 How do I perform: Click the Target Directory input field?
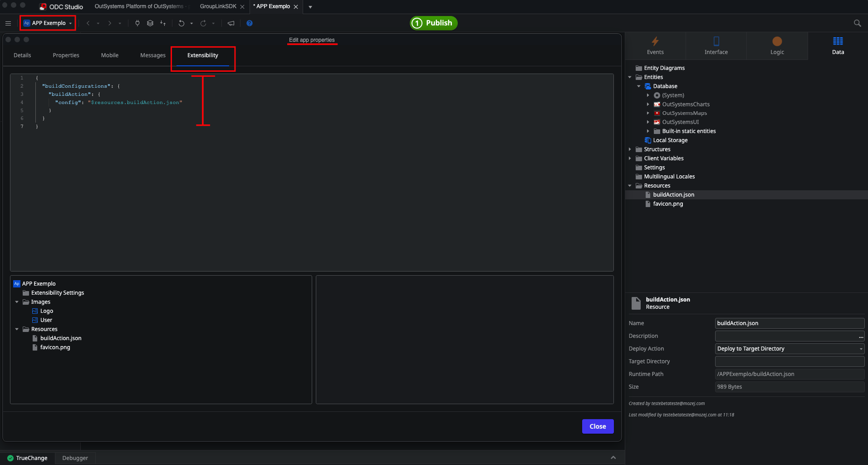790,361
